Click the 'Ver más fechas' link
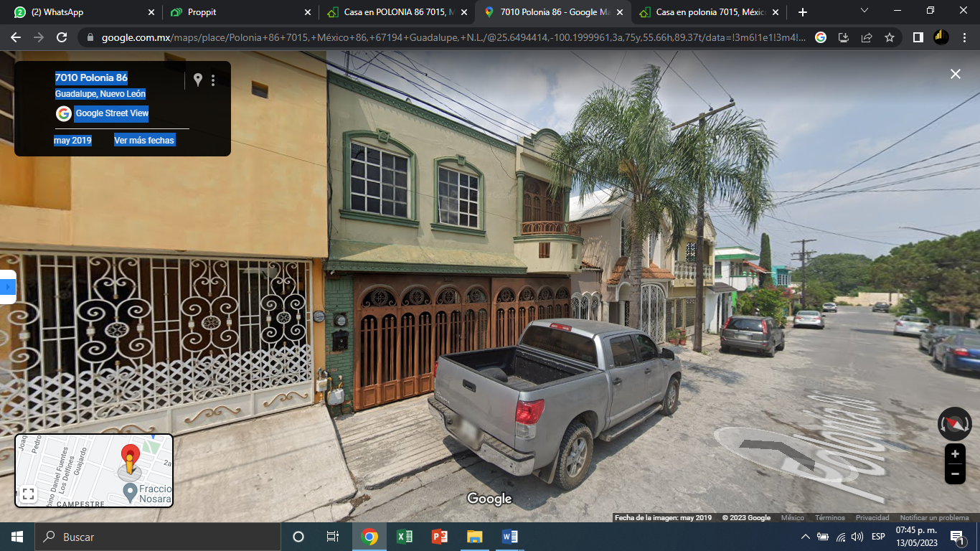 point(144,141)
